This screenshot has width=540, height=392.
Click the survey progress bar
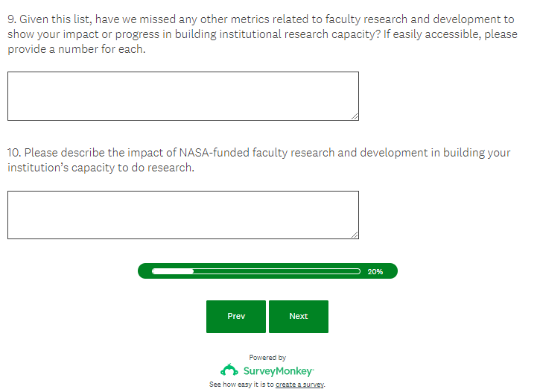[267, 271]
